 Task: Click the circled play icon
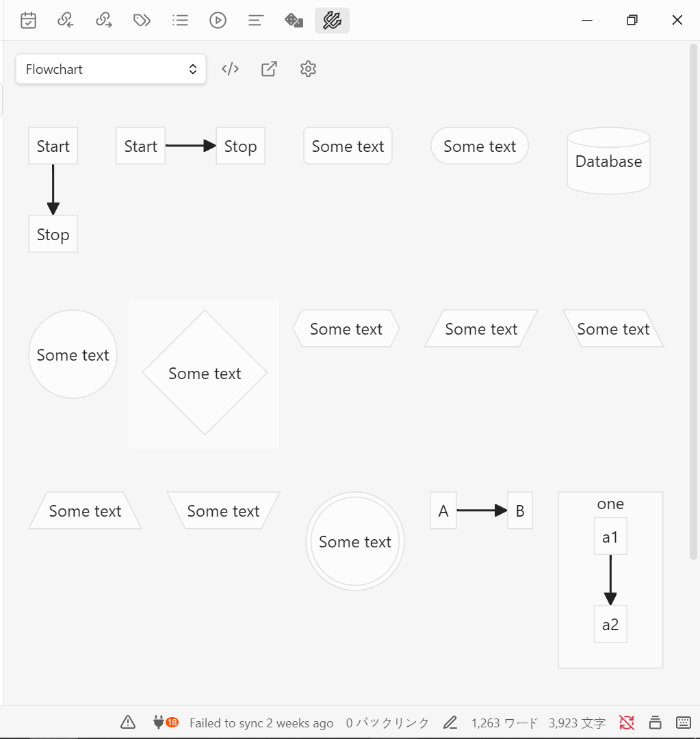pos(218,21)
